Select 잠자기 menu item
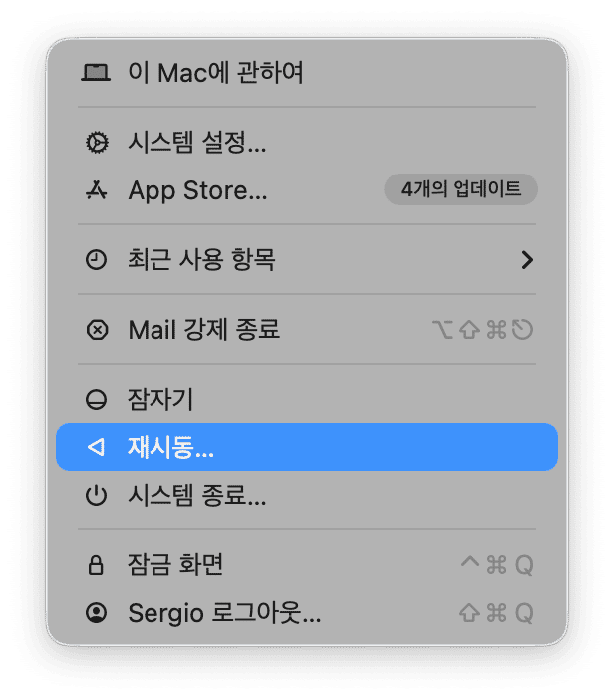614x700 pixels. point(307,399)
